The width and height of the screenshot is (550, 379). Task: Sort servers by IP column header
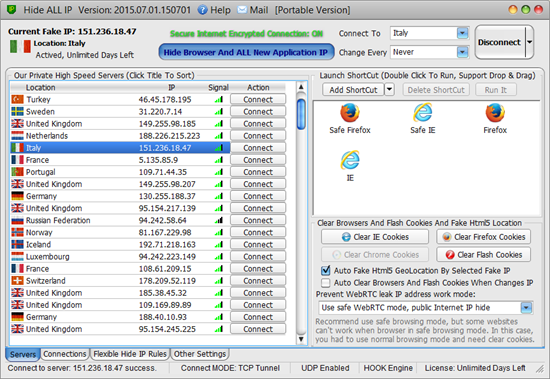(x=172, y=87)
